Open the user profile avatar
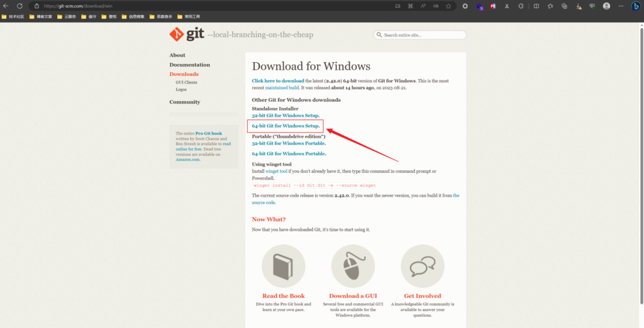Screen dimensions: 644x328 (x=606, y=6)
